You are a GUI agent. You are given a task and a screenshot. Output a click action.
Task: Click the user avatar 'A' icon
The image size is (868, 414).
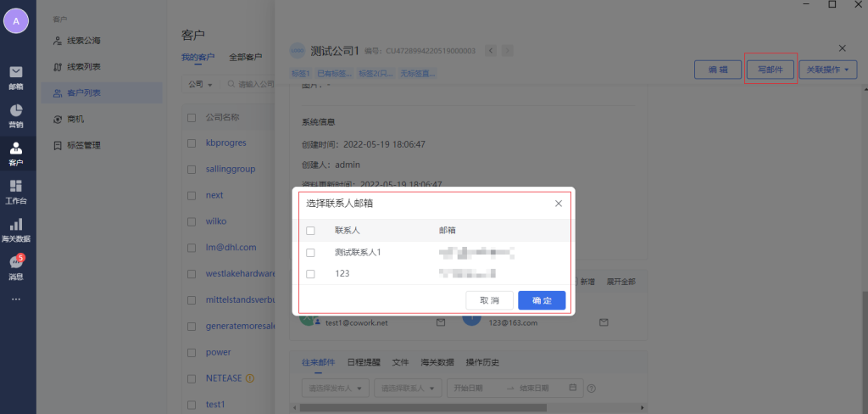point(16,21)
